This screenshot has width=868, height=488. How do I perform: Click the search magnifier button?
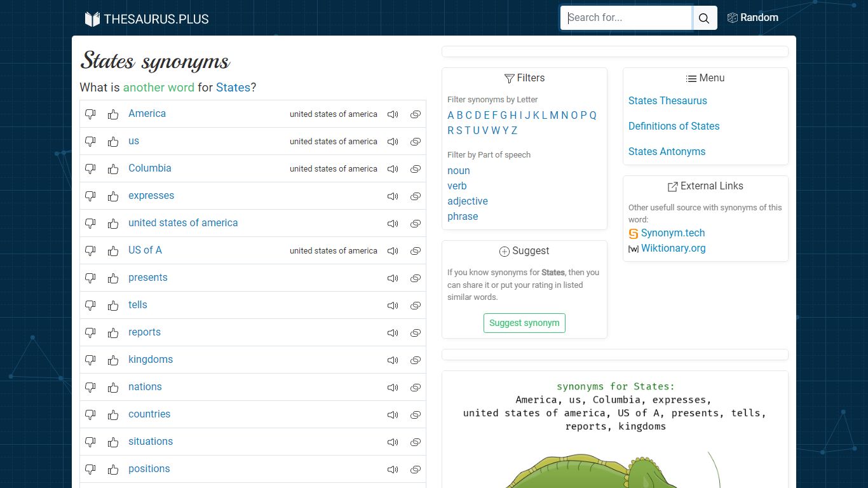704,18
